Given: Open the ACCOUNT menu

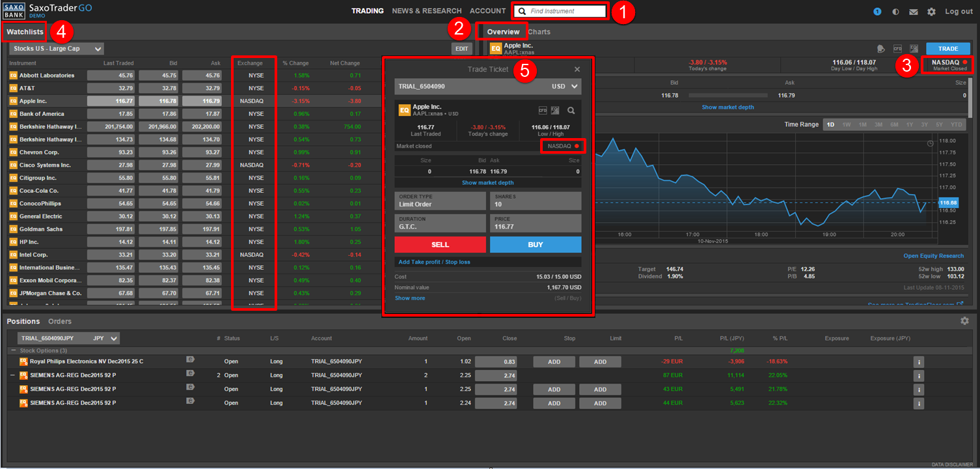Looking at the screenshot, I should coord(487,11).
